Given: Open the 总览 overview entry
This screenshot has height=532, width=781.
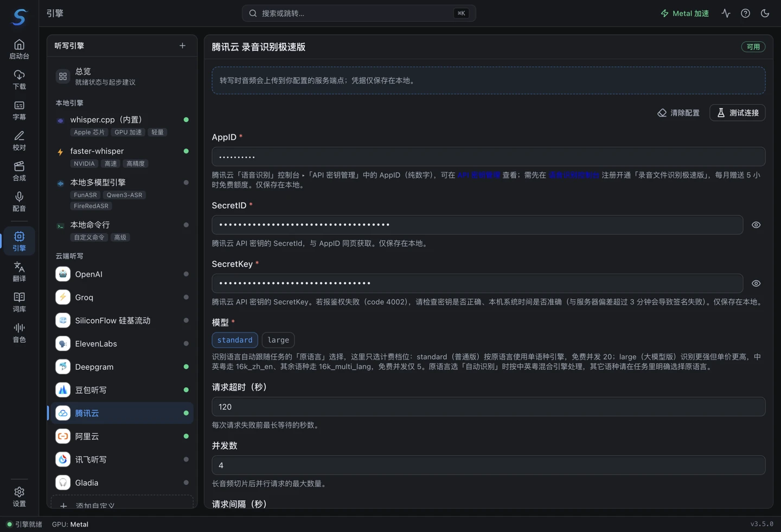Looking at the screenshot, I should point(122,76).
